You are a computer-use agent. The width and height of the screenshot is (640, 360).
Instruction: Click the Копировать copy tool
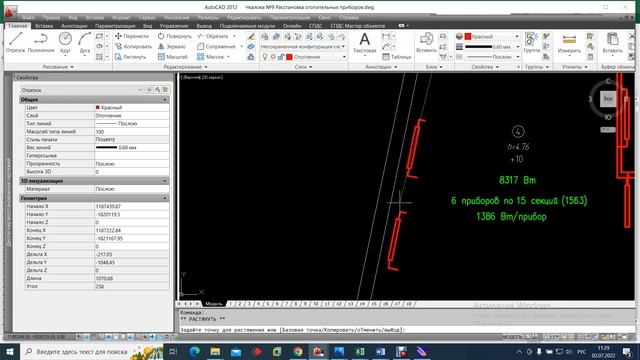click(x=133, y=47)
